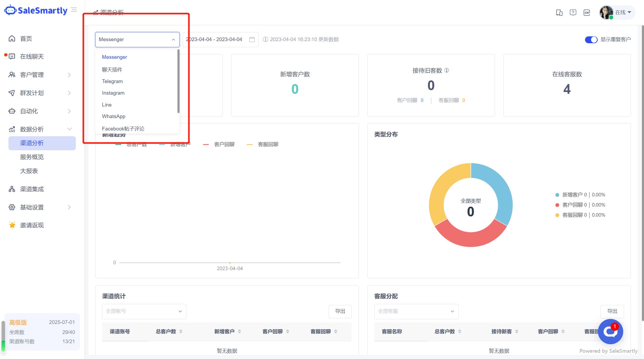This screenshot has height=359, width=644.
Task: Sort 总客户数 column in 渠道统计 table
Action: (181, 332)
